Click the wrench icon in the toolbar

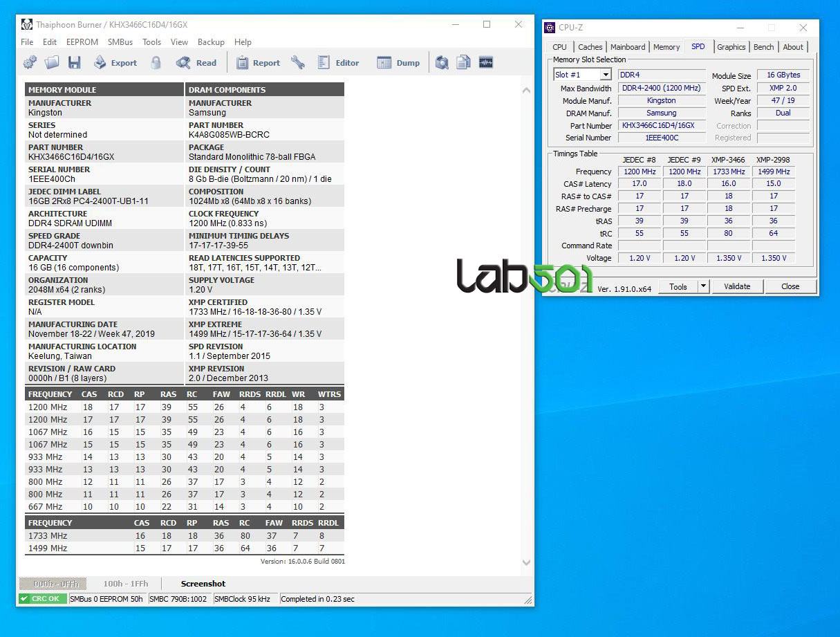point(298,63)
